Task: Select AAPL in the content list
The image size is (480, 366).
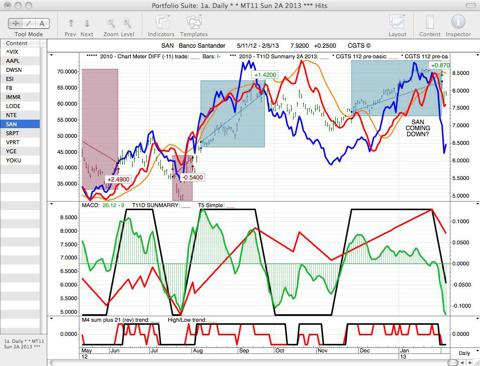Action: (20, 61)
